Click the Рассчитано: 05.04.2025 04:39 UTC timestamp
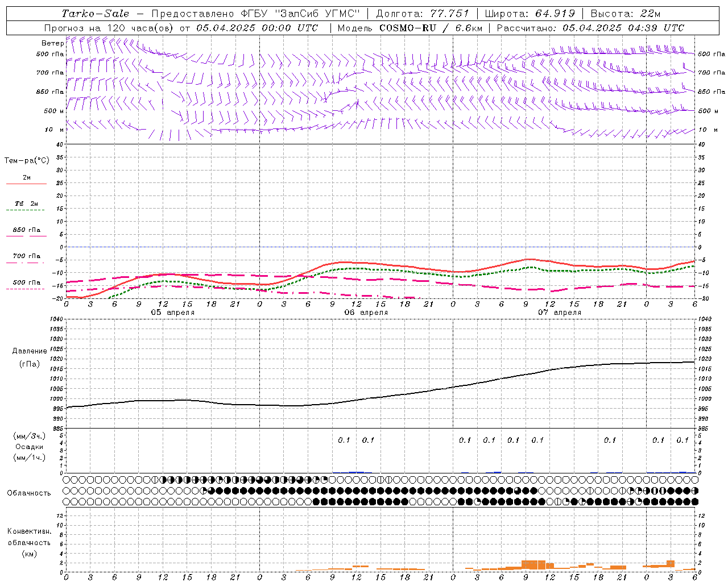The height and width of the screenshot is (582, 728). point(590,28)
